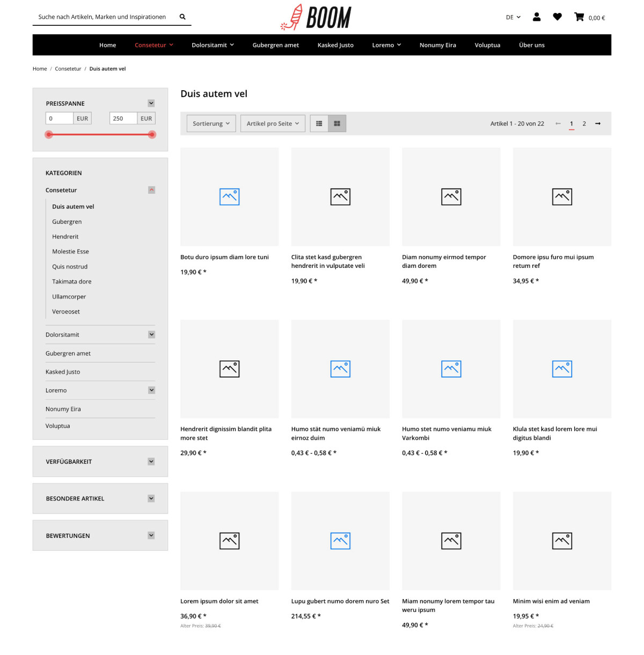Expand the Bewertungen filter
This screenshot has height=655, width=644.
(151, 535)
